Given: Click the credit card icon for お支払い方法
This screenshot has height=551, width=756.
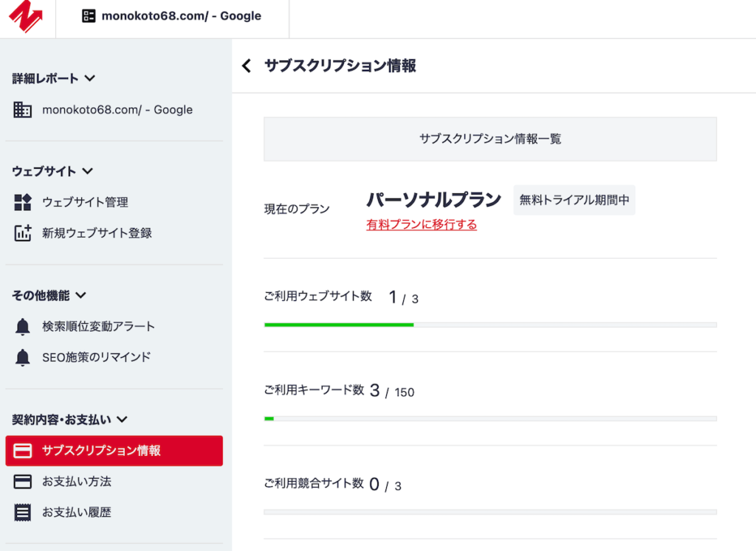Looking at the screenshot, I should (23, 482).
